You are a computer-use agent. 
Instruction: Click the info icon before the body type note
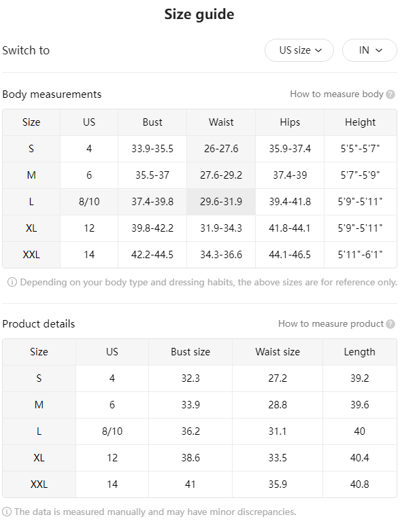point(12,282)
